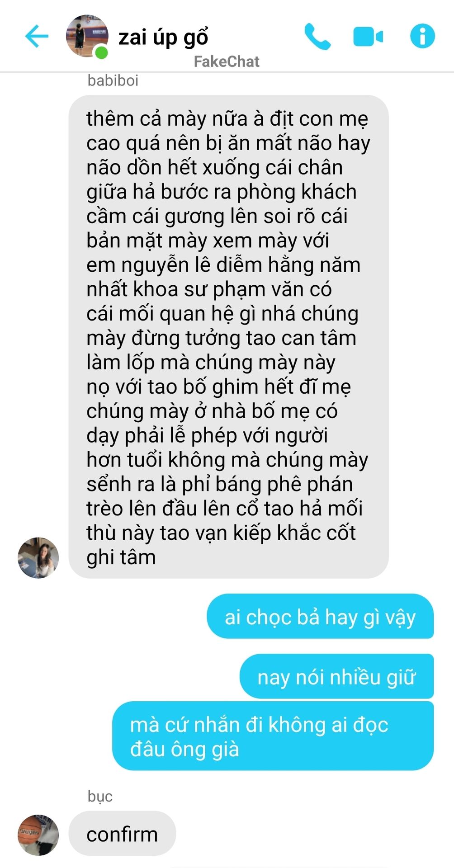Tap bục's basketball avatar

point(38,835)
